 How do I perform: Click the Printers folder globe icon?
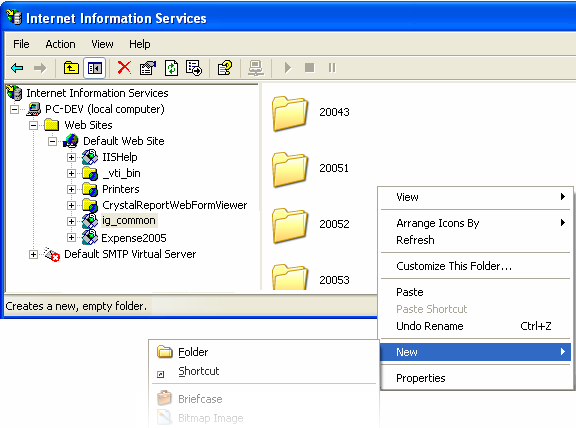point(90,189)
